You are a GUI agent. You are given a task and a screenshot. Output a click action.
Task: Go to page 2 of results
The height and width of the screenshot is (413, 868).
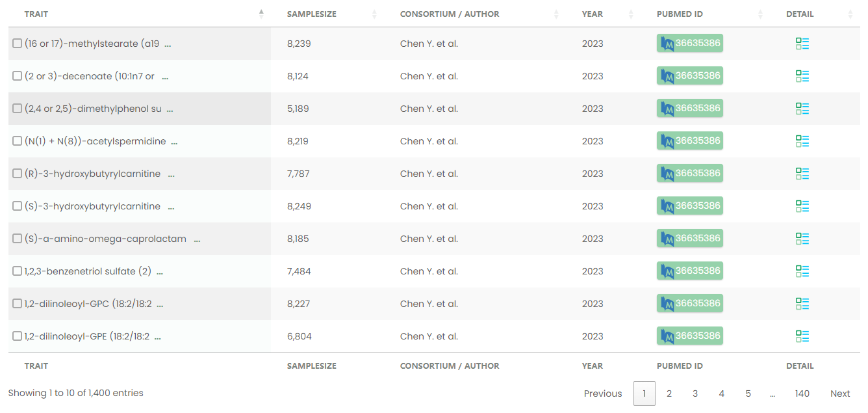click(x=669, y=393)
